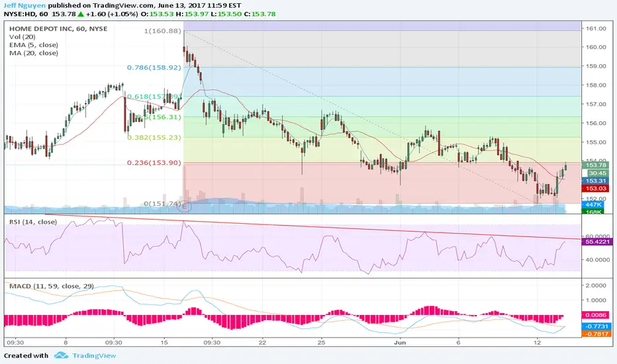This screenshot has height=364, width=617.
Task: Click the Fibonacci 0(151.74) level label
Action: (x=162, y=203)
